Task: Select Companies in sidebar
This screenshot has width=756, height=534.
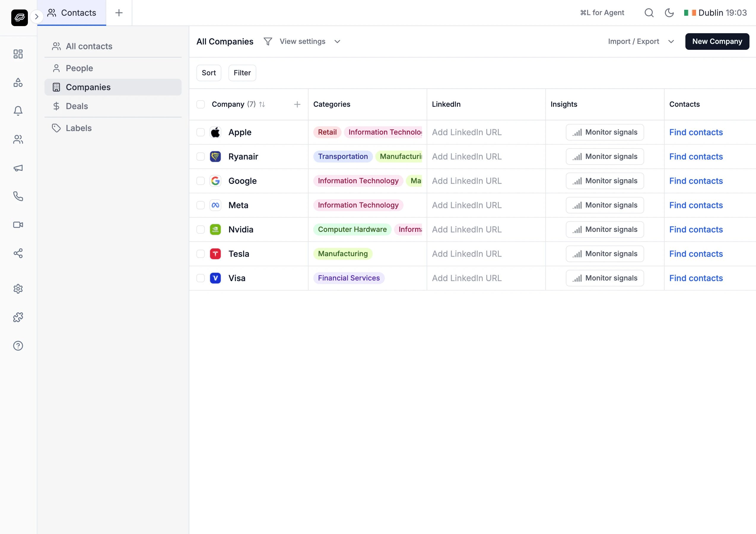Action: pos(113,87)
